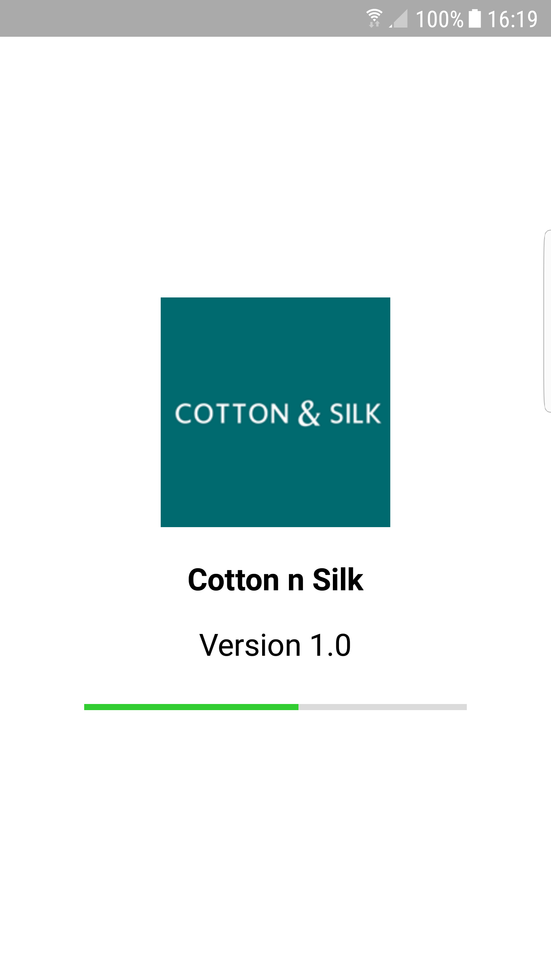Click the word SILK inside the logo
The height and width of the screenshot is (980, 551).
[x=355, y=413]
